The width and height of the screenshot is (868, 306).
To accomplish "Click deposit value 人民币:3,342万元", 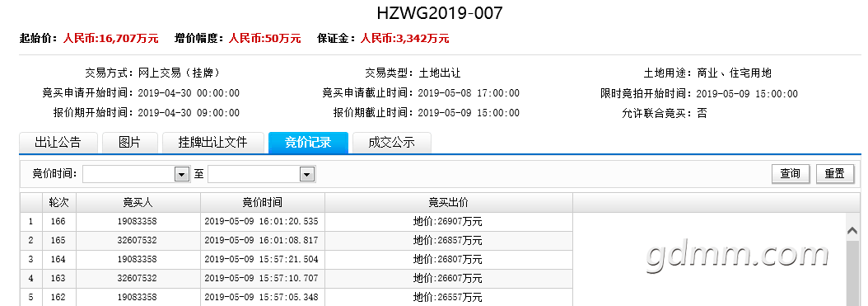I will (404, 38).
